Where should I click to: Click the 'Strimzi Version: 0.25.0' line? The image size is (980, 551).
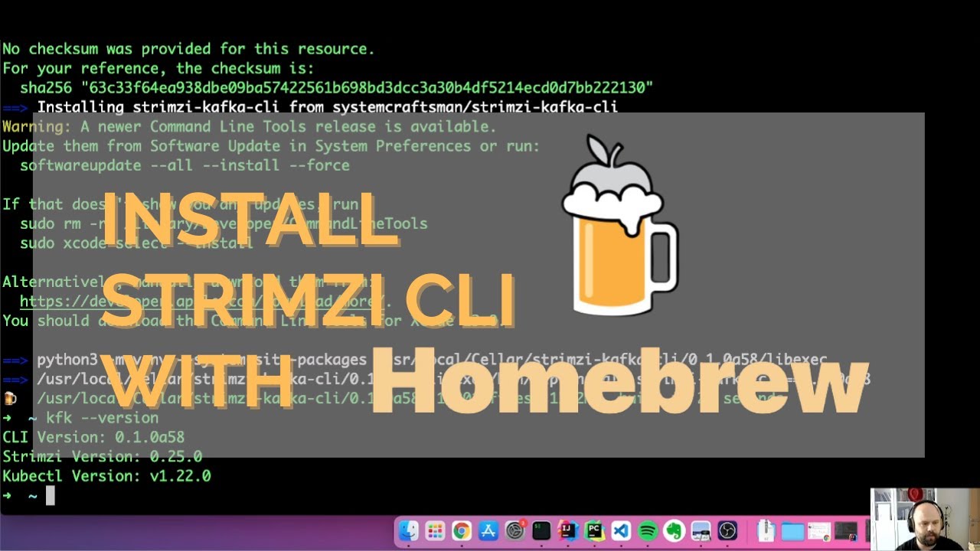(102, 457)
